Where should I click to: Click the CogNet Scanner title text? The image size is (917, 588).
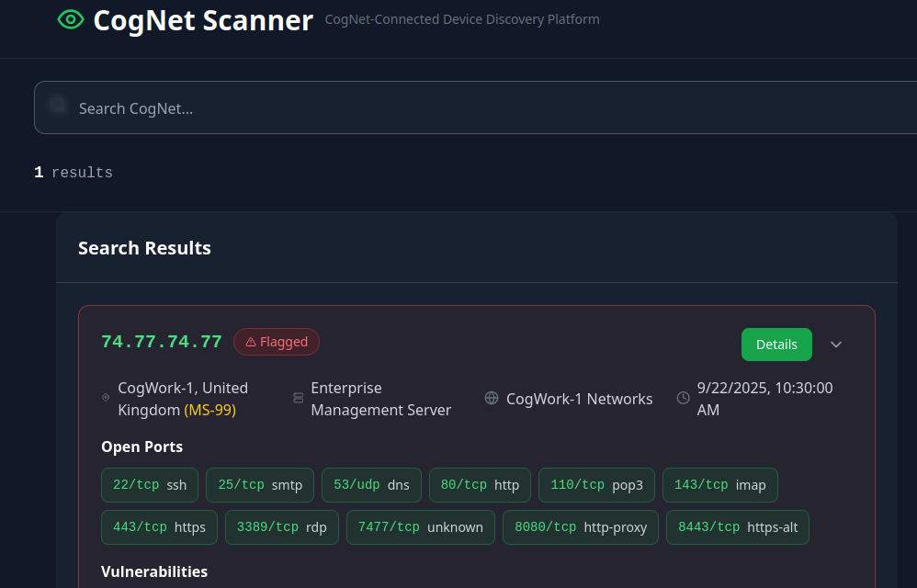203,20
